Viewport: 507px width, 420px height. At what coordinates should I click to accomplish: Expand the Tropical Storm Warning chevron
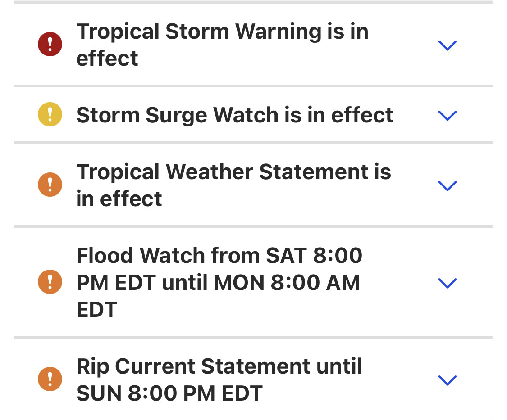pyautogui.click(x=448, y=45)
